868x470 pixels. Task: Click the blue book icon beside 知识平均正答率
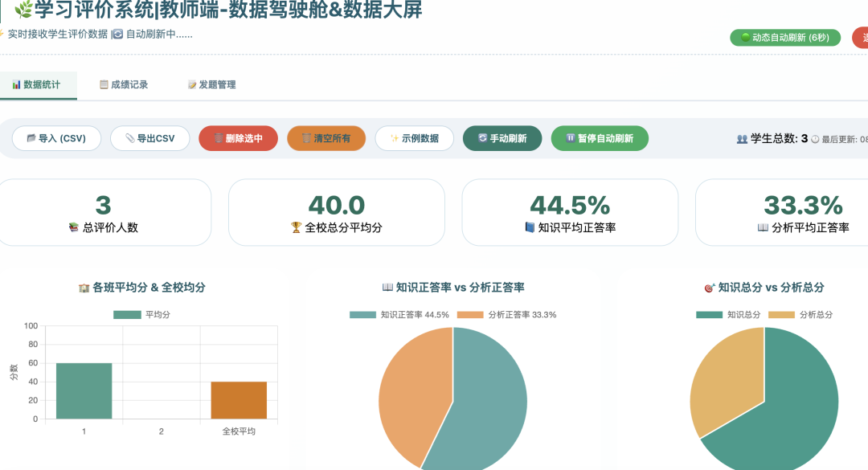click(x=530, y=227)
